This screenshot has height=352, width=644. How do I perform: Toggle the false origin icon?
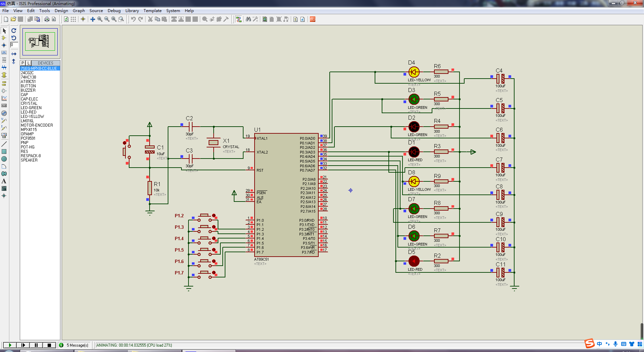click(x=83, y=19)
